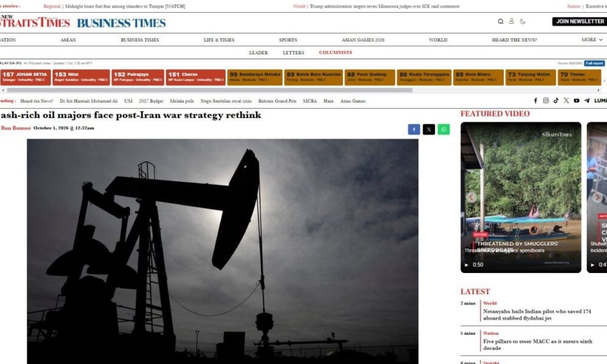This screenshot has height=364, width=607.
Task: Open the Full report API button
Action: coord(594,63)
